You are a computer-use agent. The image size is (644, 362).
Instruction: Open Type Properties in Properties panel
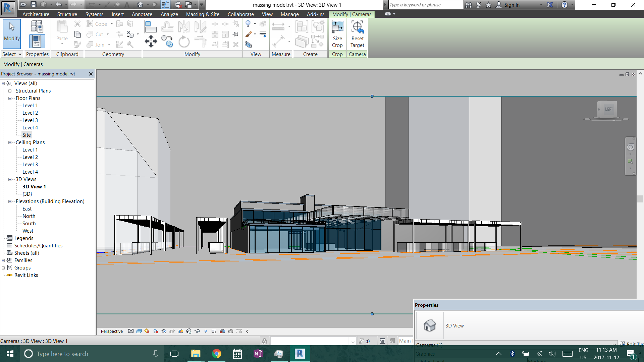point(37,26)
